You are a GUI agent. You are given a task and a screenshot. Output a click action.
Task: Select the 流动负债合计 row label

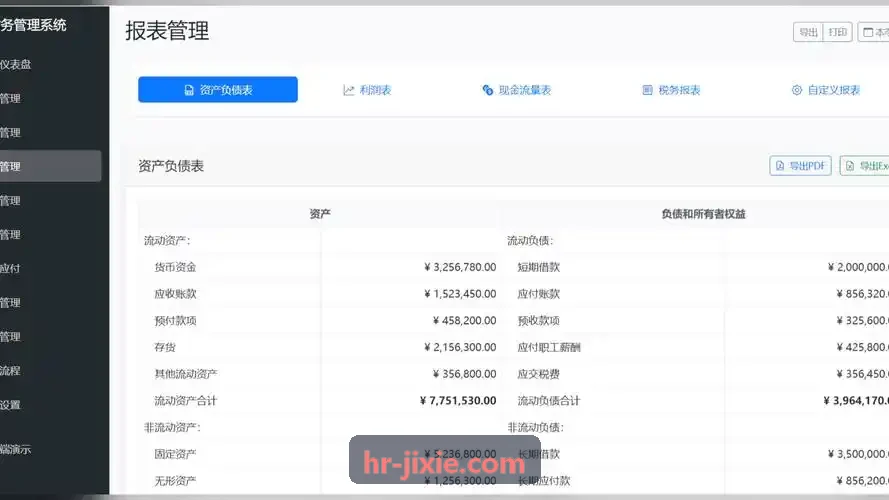coord(549,400)
